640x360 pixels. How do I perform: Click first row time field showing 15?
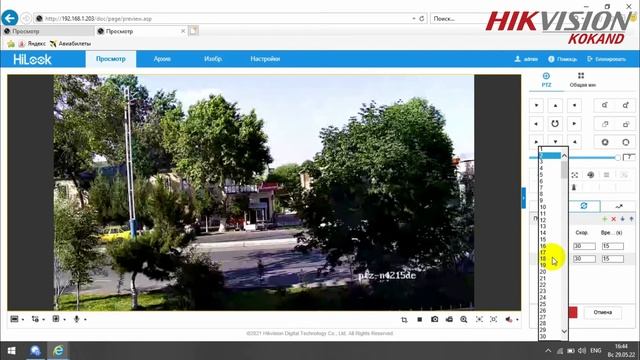click(x=613, y=246)
